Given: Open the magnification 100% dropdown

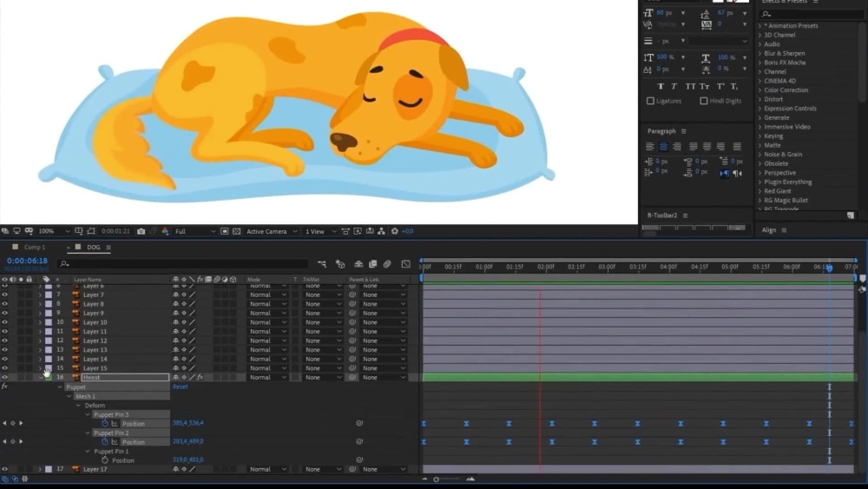Looking at the screenshot, I should coord(54,231).
